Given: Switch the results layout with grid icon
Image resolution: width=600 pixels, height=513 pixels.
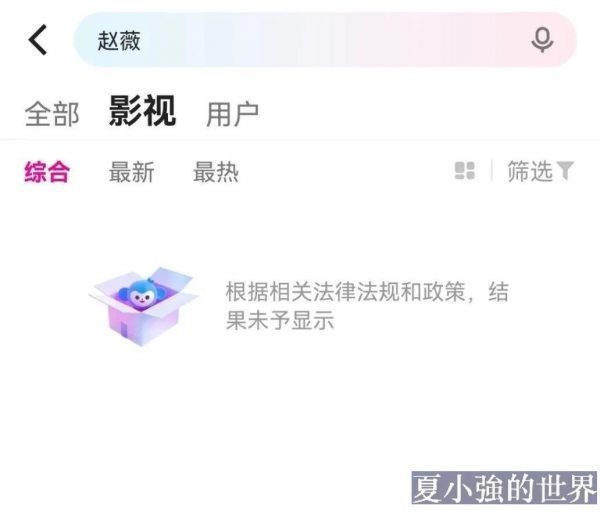Looking at the screenshot, I should pyautogui.click(x=465, y=171).
